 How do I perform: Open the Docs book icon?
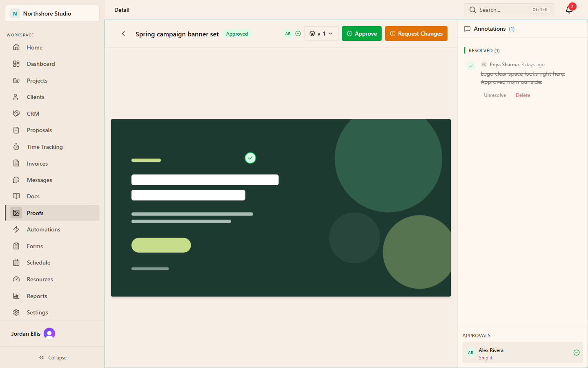pyautogui.click(x=16, y=196)
